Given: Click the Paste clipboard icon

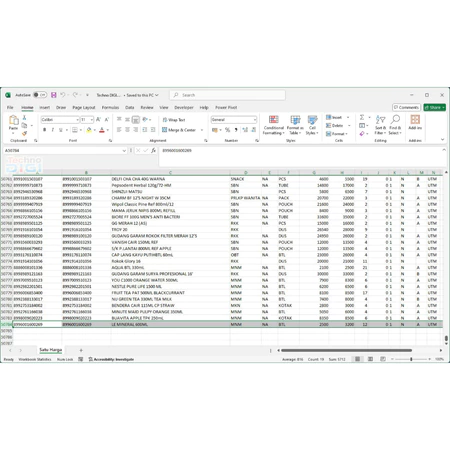Looking at the screenshot, I should point(13,120).
